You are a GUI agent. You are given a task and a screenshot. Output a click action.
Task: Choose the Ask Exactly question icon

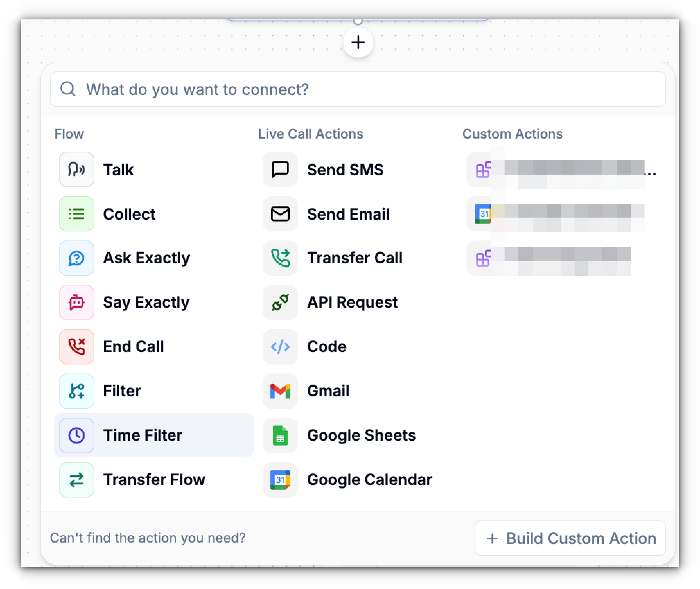(76, 258)
